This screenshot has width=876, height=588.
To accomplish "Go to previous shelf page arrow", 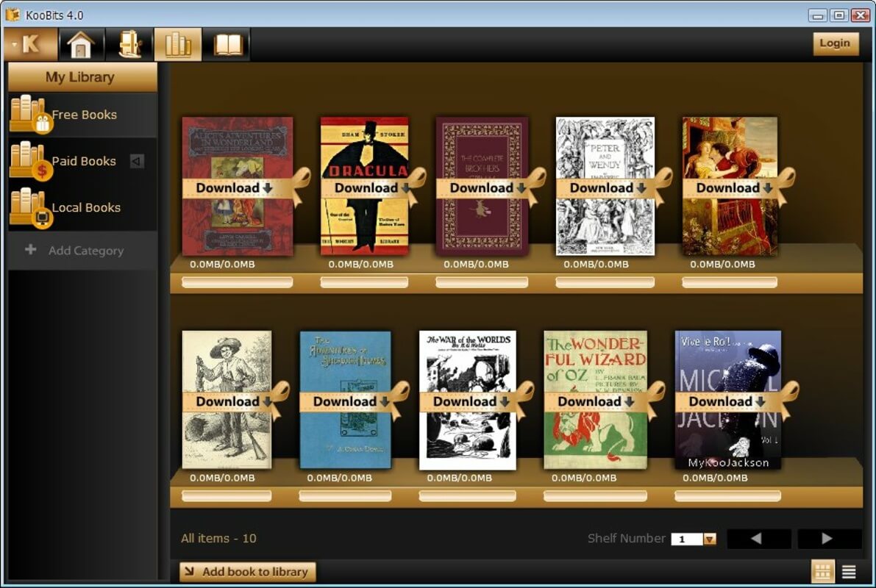I will point(758,539).
